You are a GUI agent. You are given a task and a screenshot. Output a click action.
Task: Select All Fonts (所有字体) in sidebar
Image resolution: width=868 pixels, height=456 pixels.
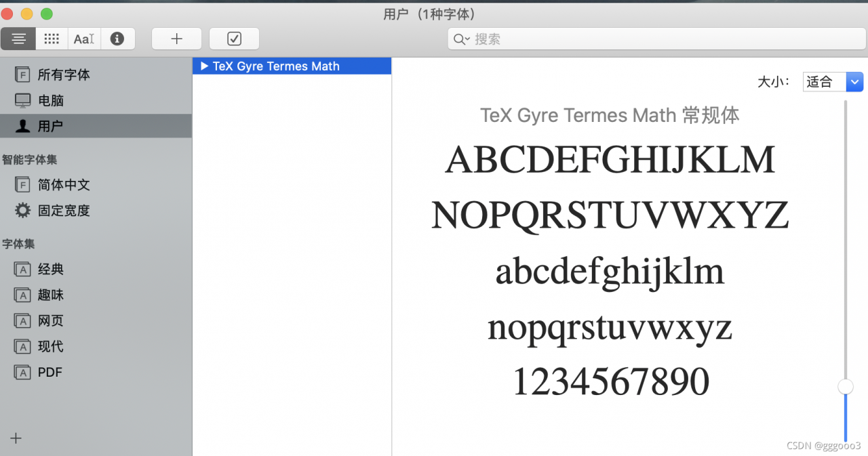point(63,75)
